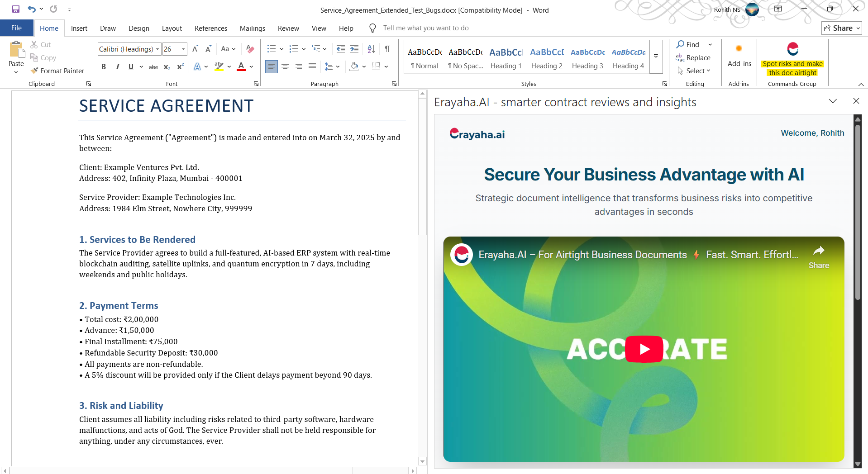Increase font size with the grow icon

(195, 49)
